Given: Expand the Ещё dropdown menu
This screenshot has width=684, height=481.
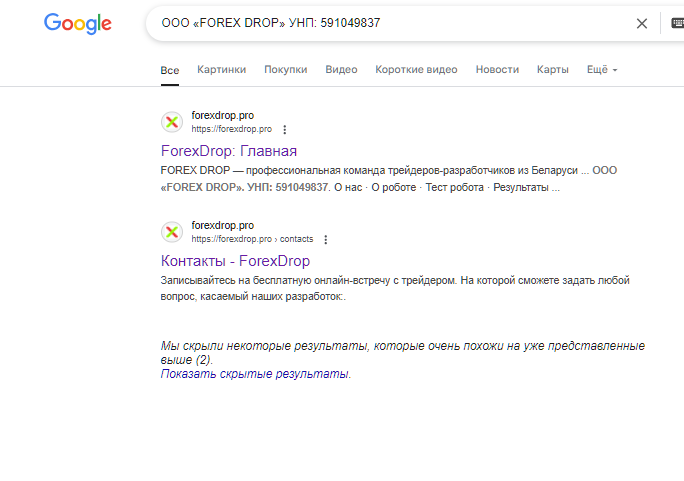Looking at the screenshot, I should click(x=602, y=70).
